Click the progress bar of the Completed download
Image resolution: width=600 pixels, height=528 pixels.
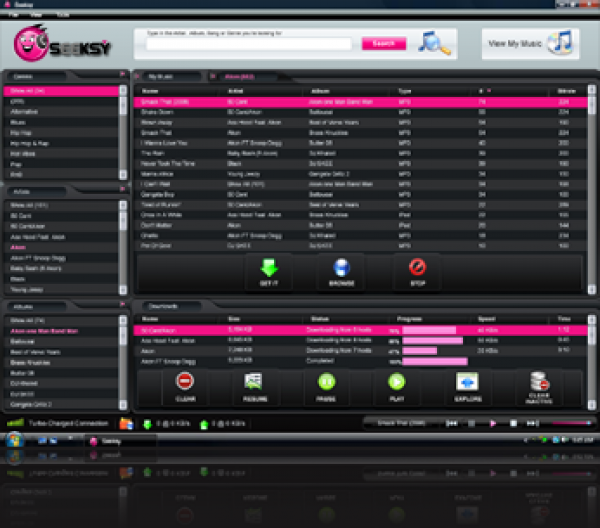coord(435,361)
